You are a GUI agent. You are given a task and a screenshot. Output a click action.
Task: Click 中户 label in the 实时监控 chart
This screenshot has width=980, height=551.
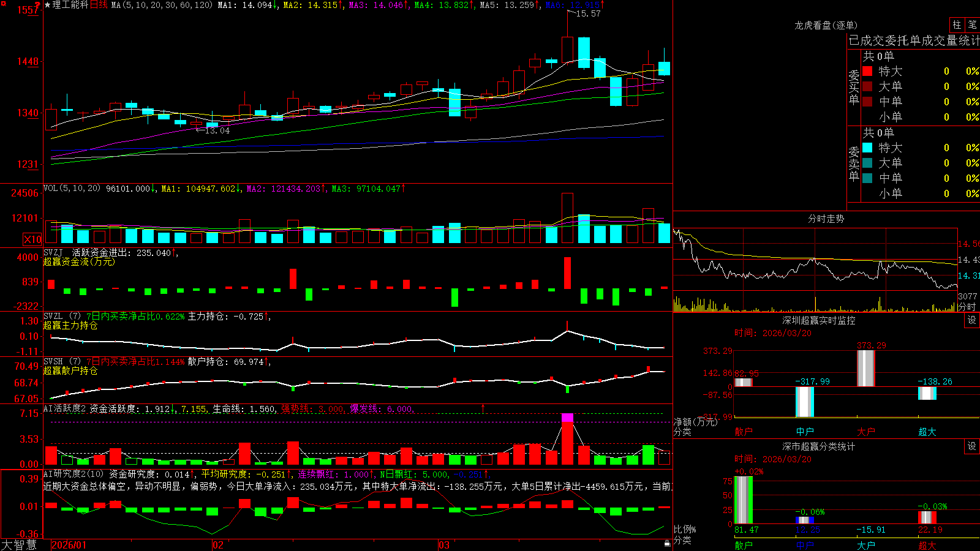pyautogui.click(x=805, y=432)
